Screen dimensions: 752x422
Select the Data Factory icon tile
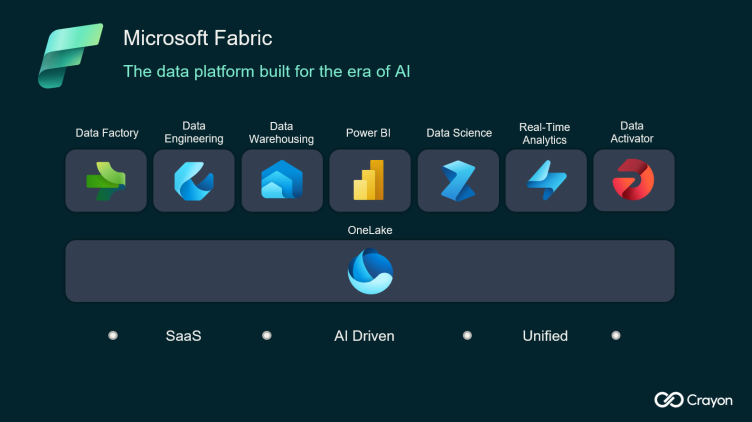[x=106, y=181]
